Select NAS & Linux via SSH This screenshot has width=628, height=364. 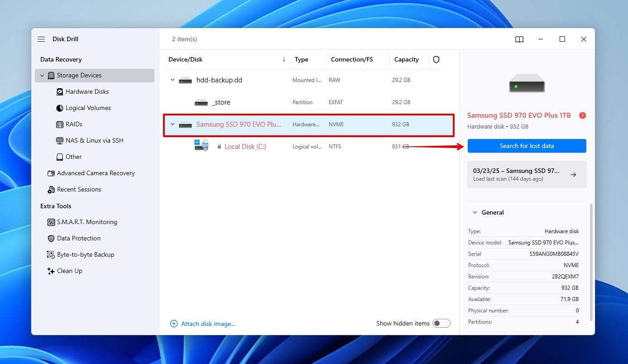click(95, 140)
